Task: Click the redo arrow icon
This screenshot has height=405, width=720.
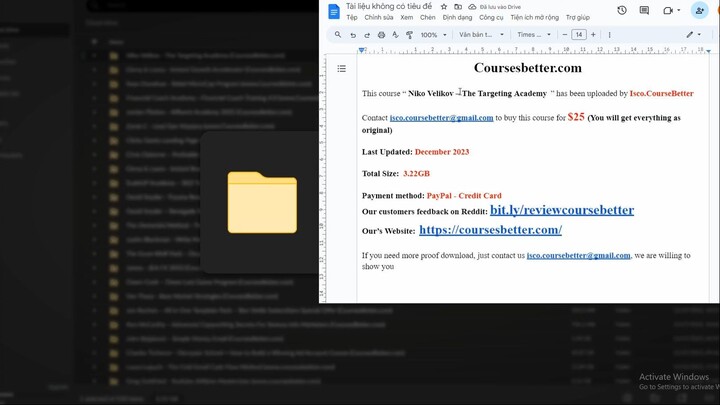Action: point(367,35)
